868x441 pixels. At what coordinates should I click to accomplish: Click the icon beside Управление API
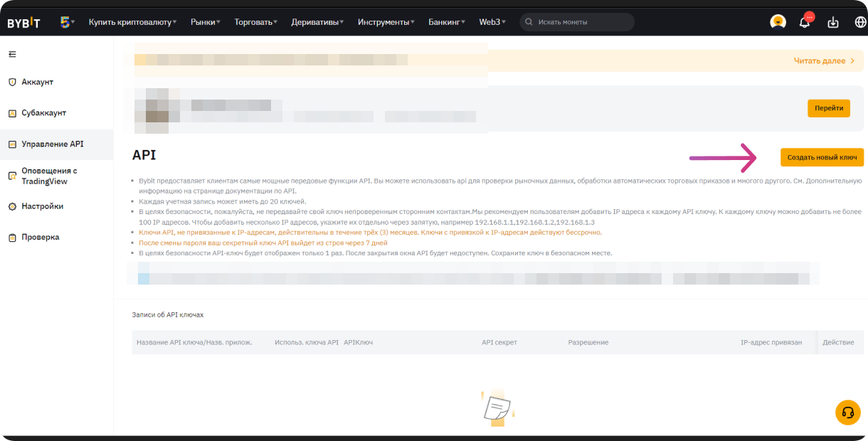(12, 144)
